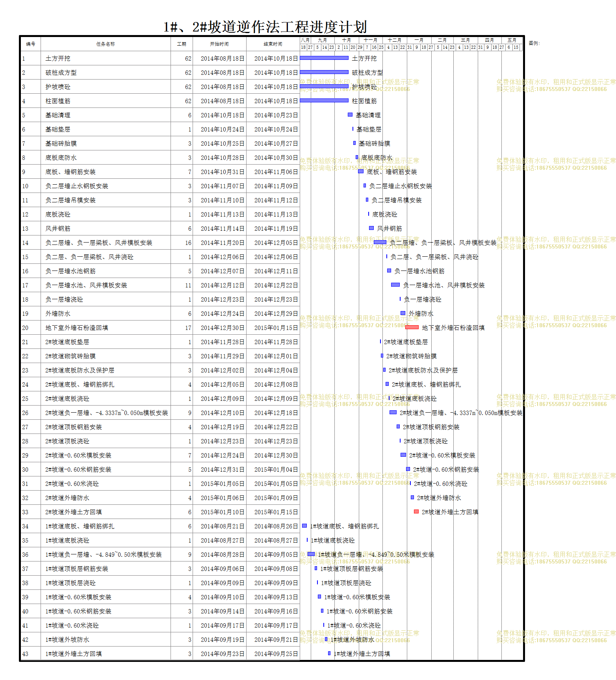This screenshot has width=616, height=680.
Task: Select the 工期 column header
Action: coord(182,44)
